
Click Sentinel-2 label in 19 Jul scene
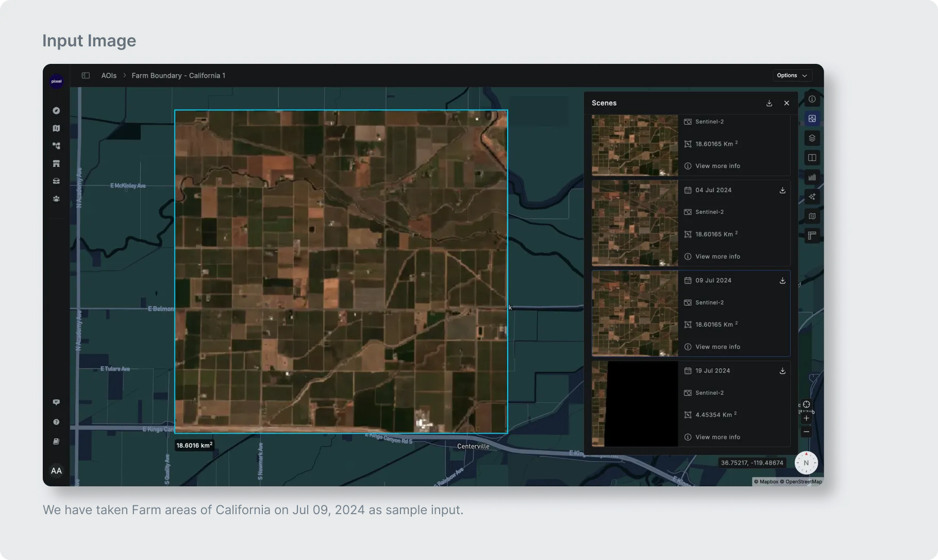709,393
